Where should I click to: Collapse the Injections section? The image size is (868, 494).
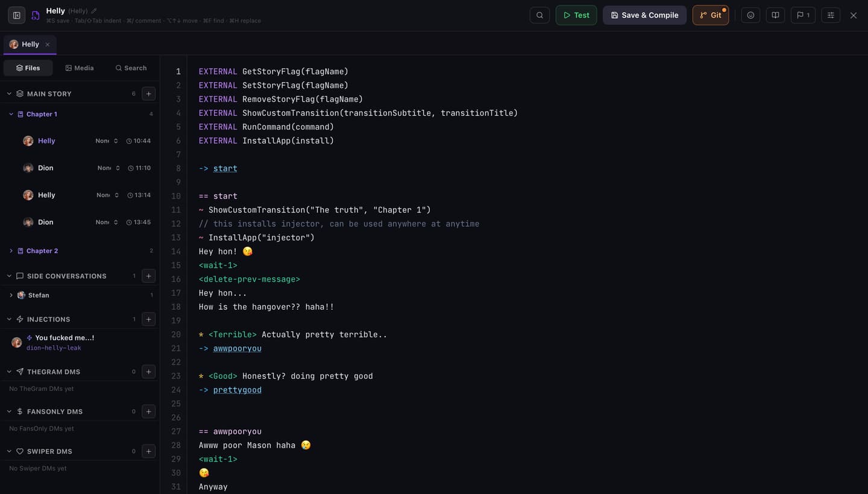pyautogui.click(x=9, y=319)
